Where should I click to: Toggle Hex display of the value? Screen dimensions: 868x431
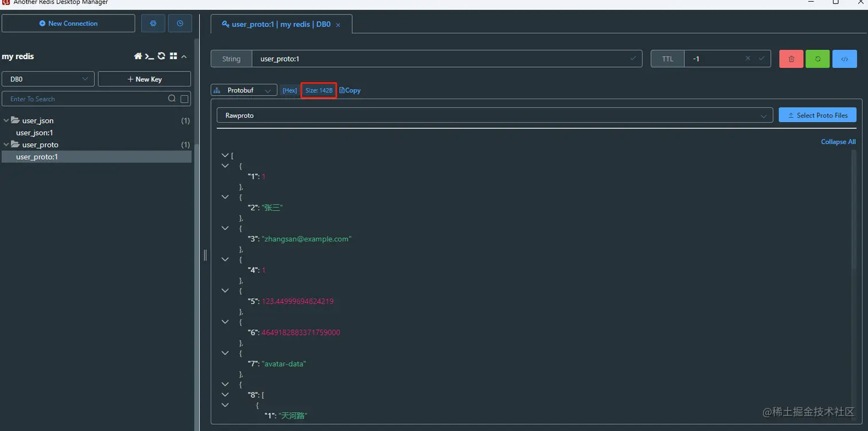[x=289, y=90]
